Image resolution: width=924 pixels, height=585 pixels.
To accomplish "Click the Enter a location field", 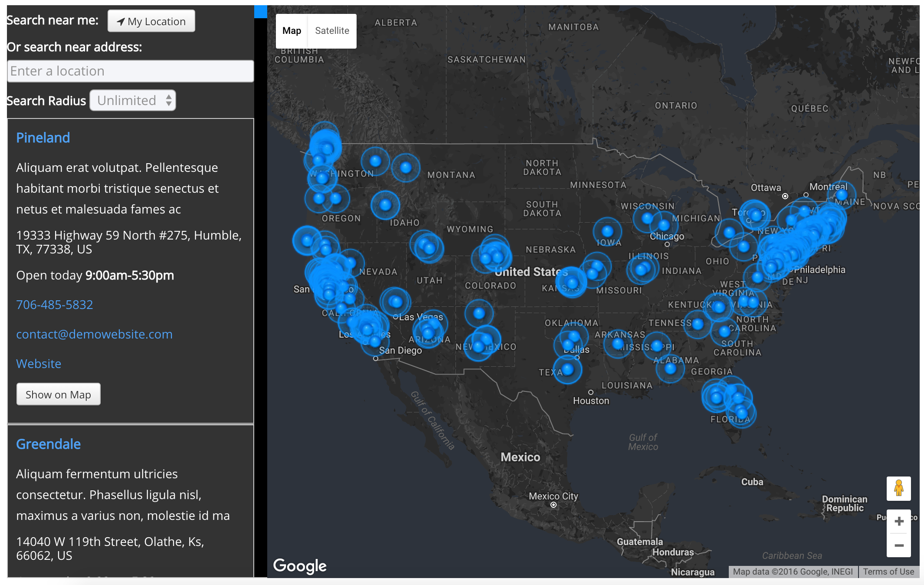I will pos(130,71).
